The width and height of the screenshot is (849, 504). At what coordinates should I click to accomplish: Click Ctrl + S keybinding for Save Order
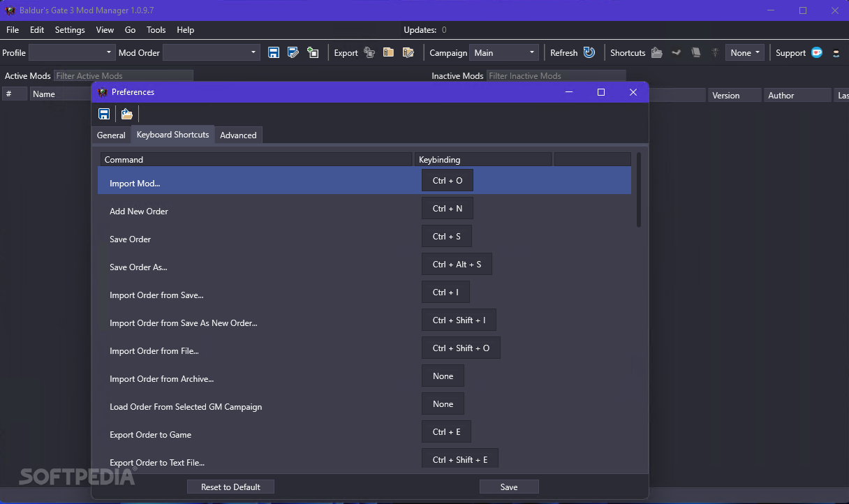(447, 236)
